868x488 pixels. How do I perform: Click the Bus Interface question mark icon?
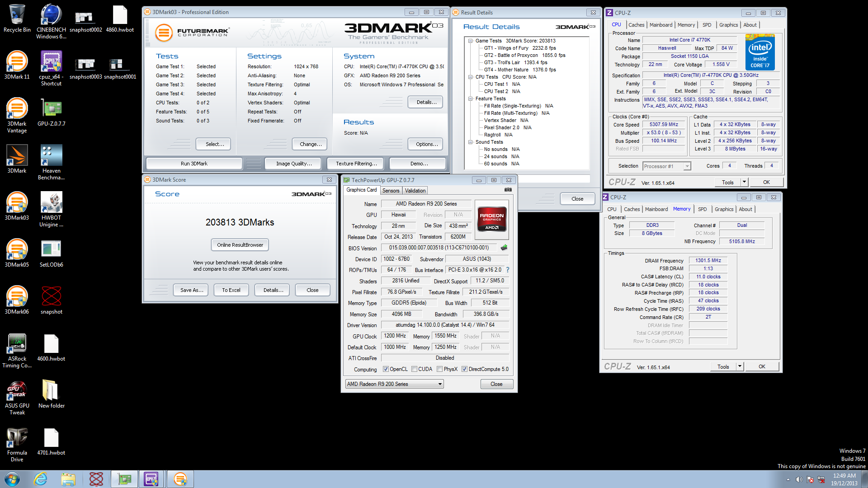click(x=508, y=270)
